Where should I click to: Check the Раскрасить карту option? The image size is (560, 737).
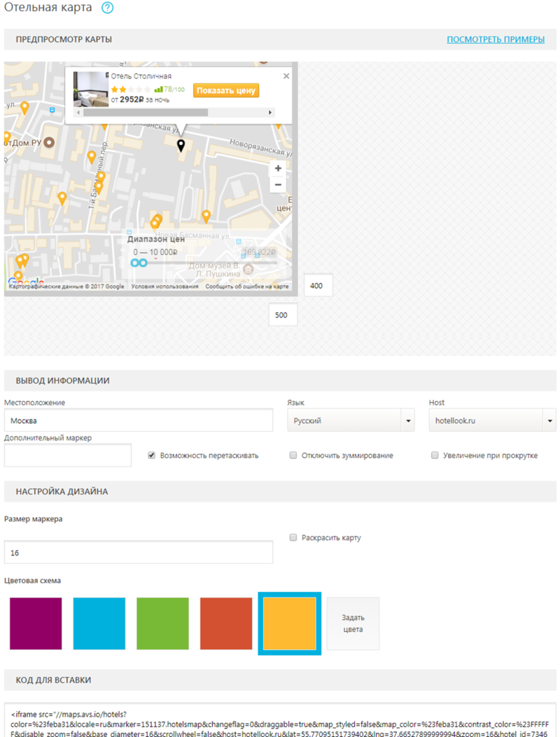coord(293,538)
